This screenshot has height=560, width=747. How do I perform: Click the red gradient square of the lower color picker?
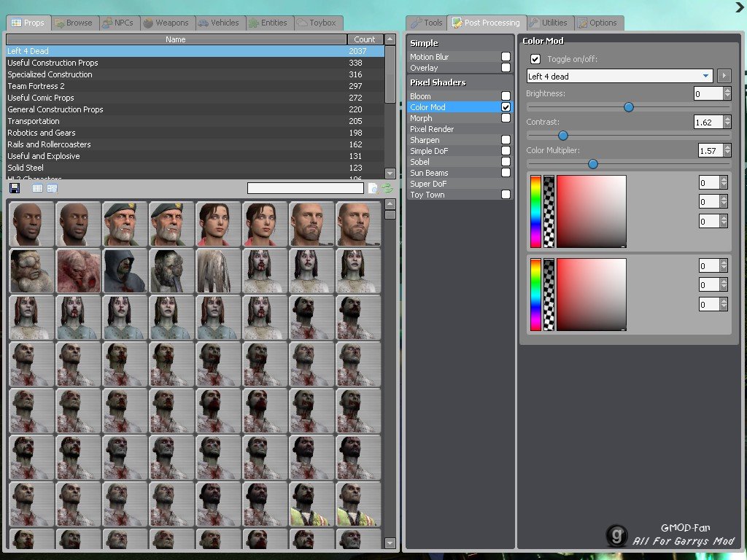pos(592,295)
